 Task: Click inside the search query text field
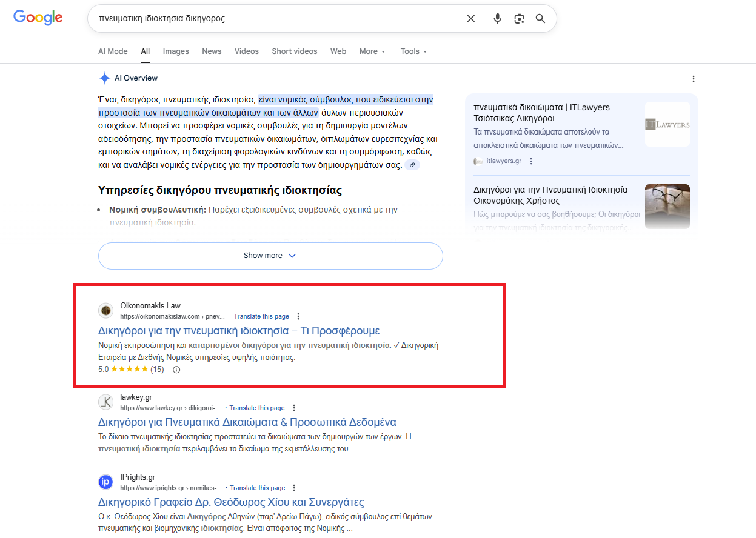[273, 19]
